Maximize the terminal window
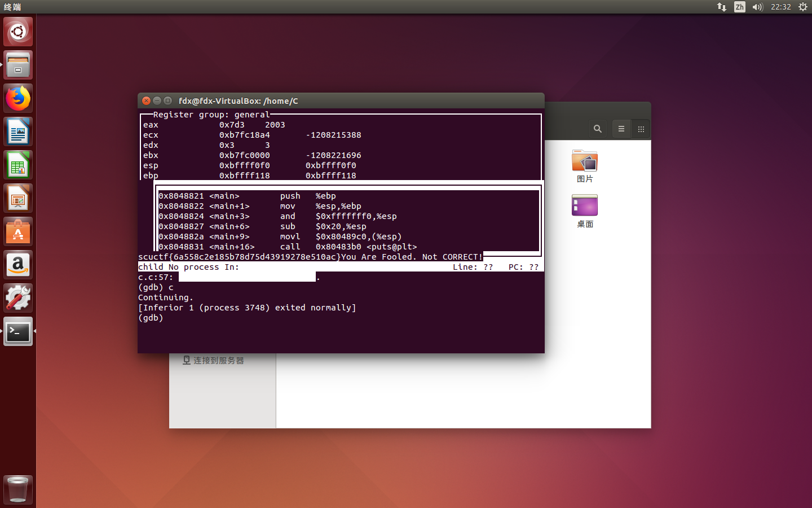 coord(167,100)
